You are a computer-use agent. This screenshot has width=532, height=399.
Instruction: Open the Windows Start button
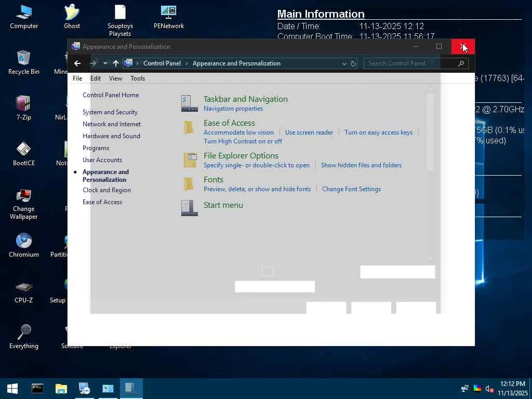tap(12, 389)
